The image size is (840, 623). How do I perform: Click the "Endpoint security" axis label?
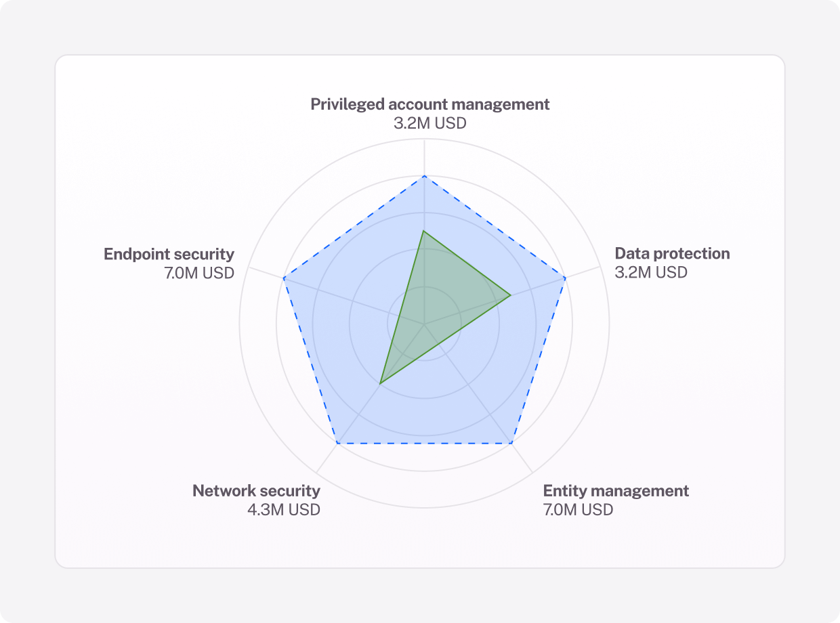point(169,254)
